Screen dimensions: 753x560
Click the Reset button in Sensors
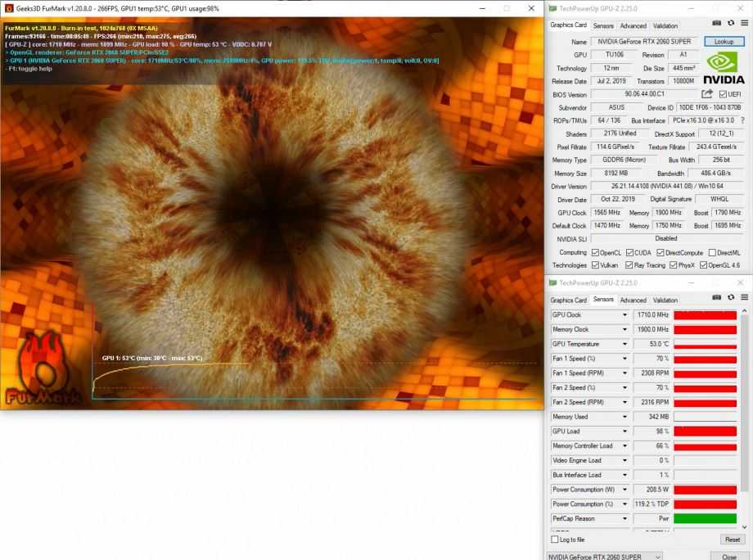tap(732, 540)
